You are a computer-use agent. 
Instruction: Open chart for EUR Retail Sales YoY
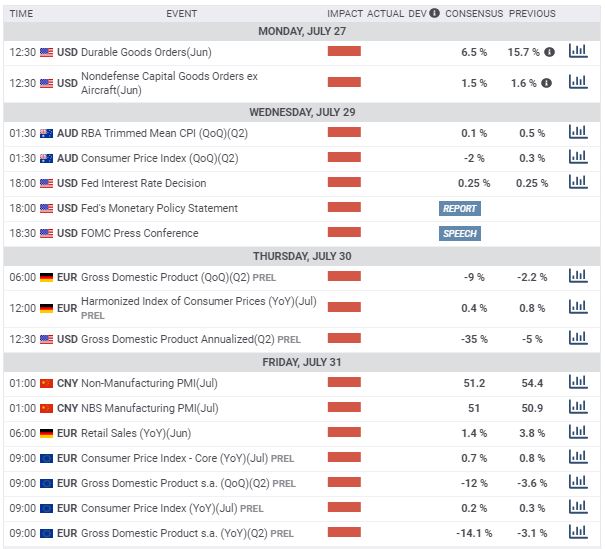click(578, 432)
